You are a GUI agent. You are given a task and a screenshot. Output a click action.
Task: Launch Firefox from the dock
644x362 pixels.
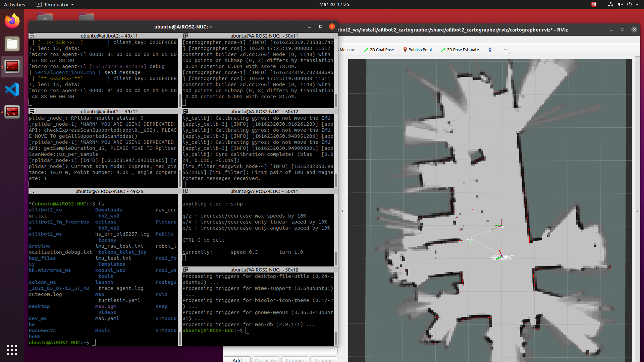12,21
